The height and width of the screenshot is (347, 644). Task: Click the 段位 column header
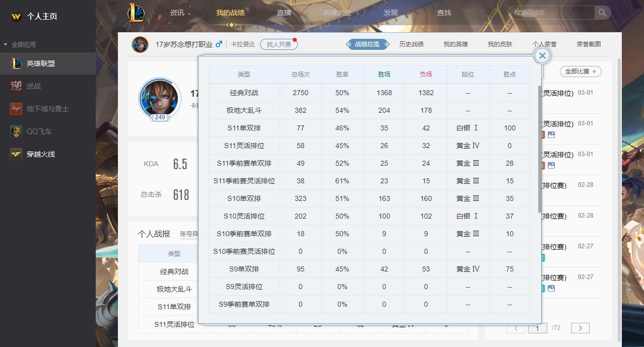tap(468, 75)
